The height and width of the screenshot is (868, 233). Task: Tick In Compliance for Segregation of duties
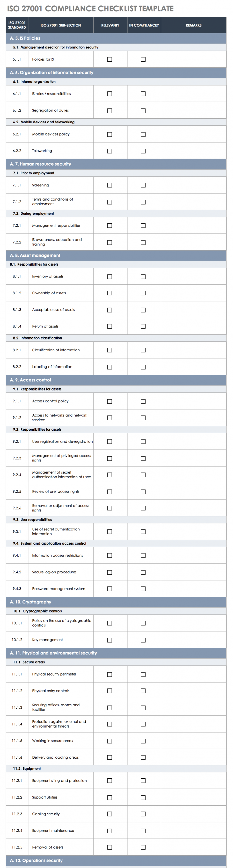click(x=143, y=111)
